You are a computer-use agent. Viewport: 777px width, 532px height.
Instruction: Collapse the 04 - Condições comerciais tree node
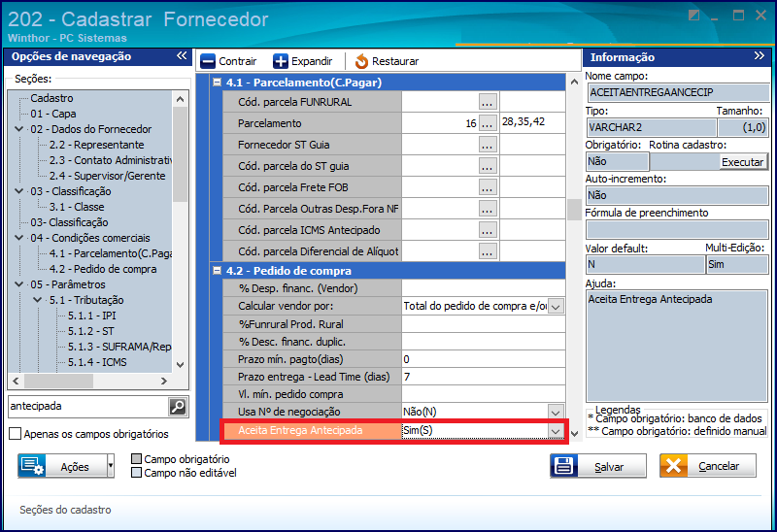[x=19, y=237]
